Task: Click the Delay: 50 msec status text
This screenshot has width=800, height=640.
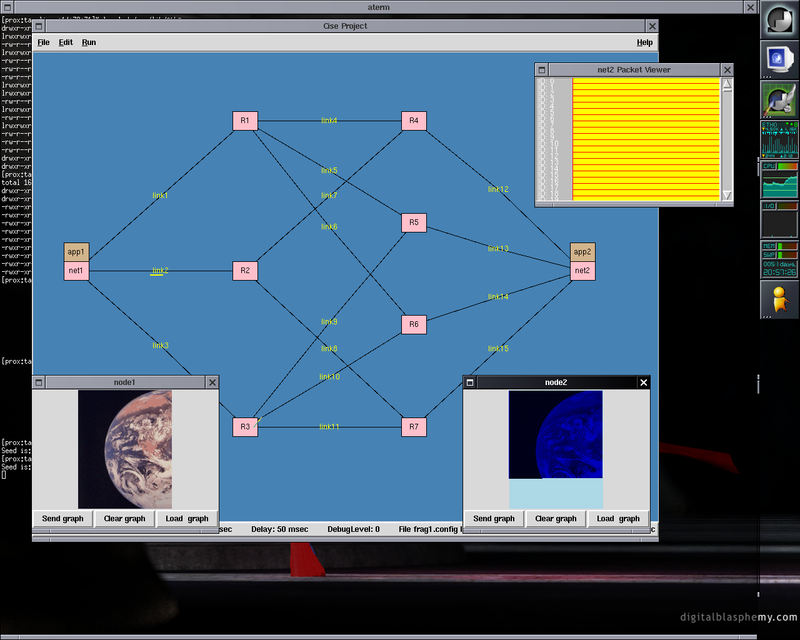Action: pos(280,529)
